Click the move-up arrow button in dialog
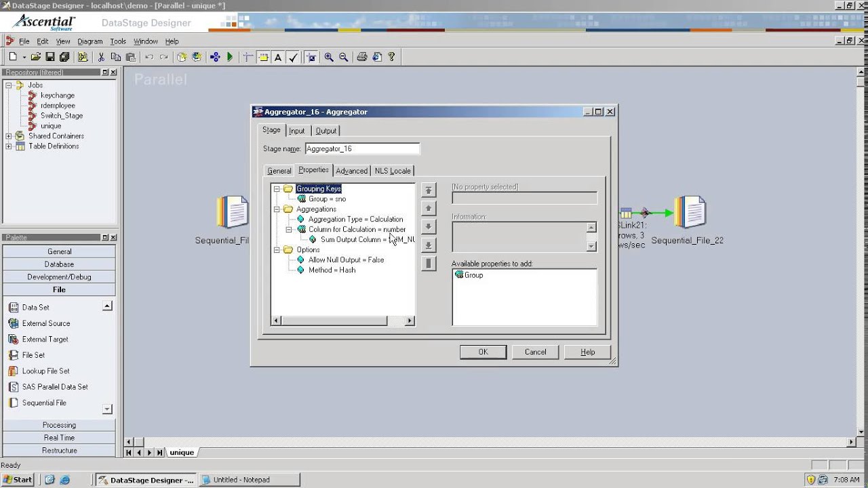Image resolution: width=868 pixels, height=488 pixels. pyautogui.click(x=428, y=209)
